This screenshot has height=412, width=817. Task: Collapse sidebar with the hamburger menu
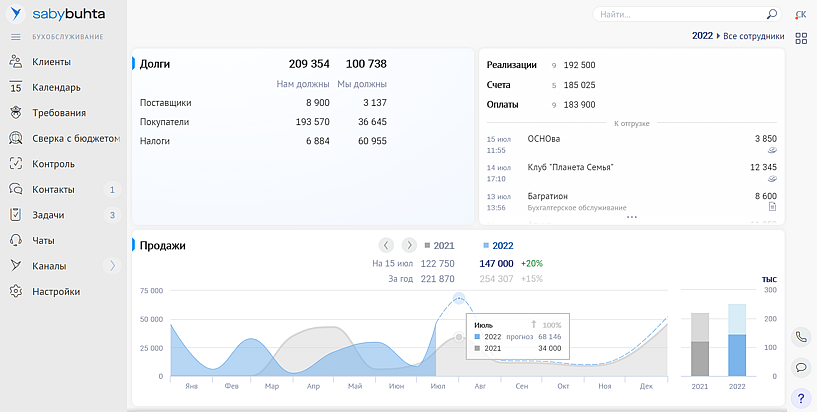tap(16, 36)
